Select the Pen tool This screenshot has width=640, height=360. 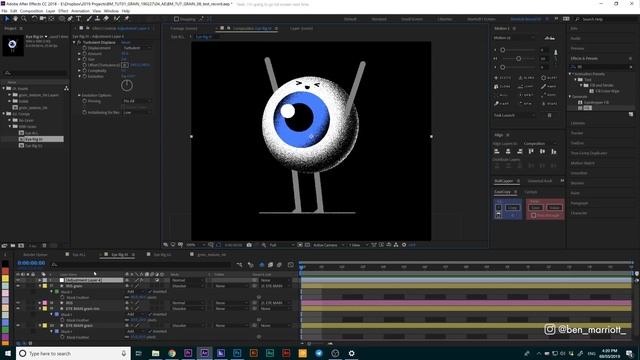tap(70, 19)
